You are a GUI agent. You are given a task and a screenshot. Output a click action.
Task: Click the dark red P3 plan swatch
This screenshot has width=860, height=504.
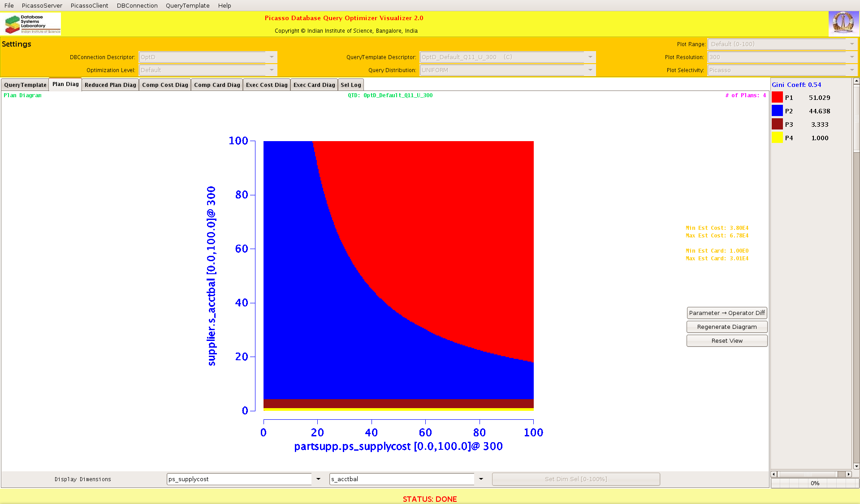777,124
